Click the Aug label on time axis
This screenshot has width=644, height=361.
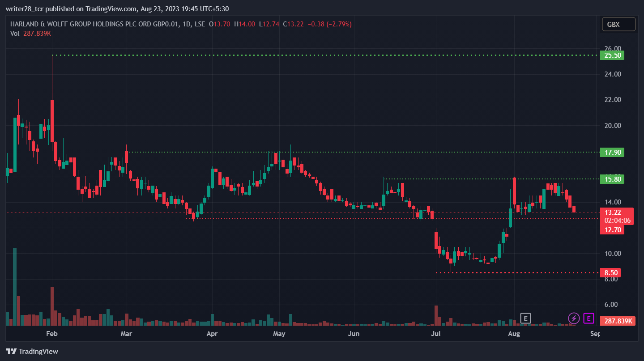[x=514, y=334]
